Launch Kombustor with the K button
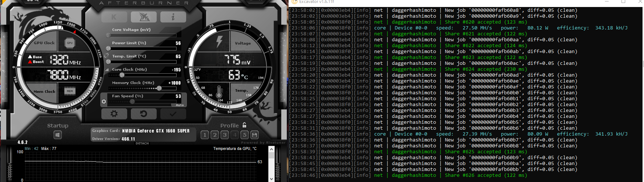 (x=114, y=17)
